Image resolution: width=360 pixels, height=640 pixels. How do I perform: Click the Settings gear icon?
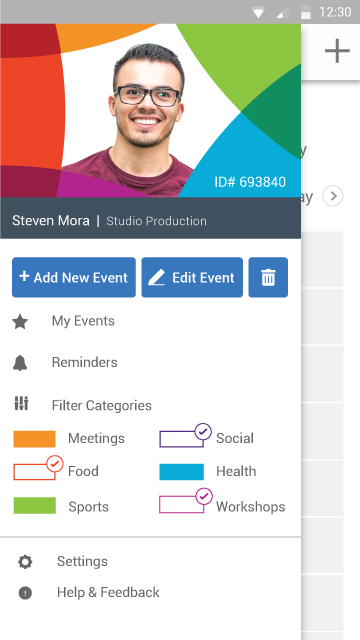pos(25,562)
